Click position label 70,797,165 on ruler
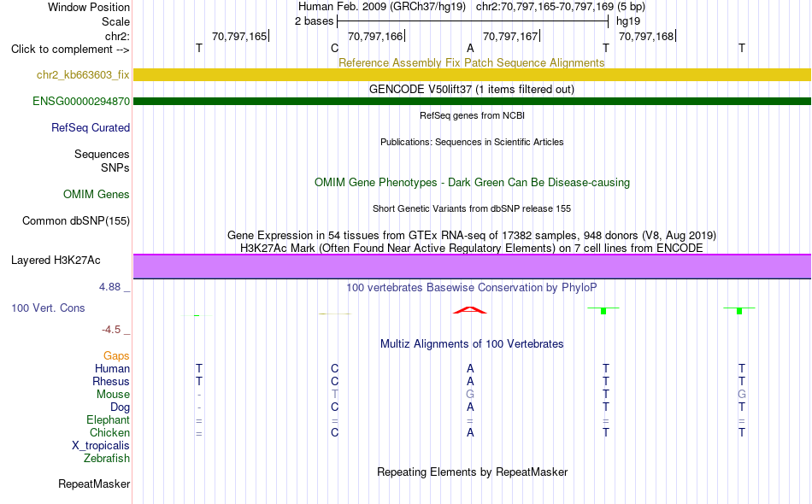 click(239, 36)
